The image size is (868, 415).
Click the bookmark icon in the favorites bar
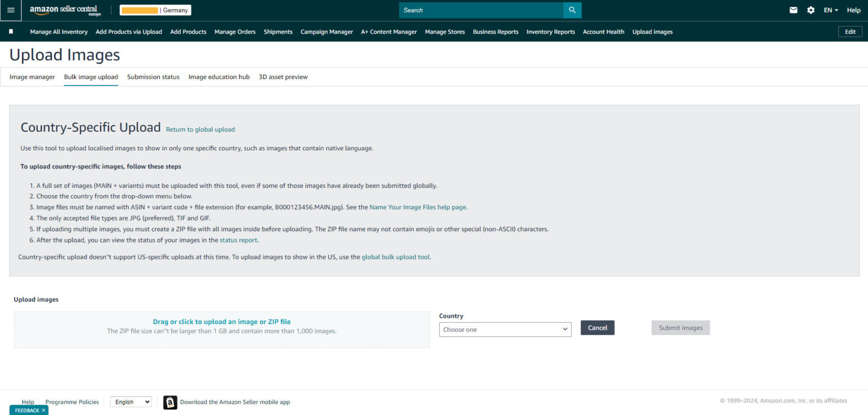11,32
